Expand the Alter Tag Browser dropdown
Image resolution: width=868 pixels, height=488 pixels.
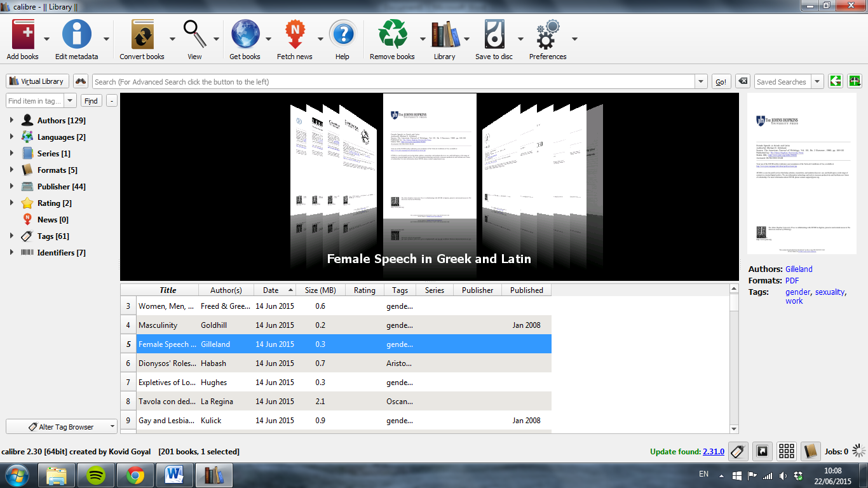click(62, 427)
